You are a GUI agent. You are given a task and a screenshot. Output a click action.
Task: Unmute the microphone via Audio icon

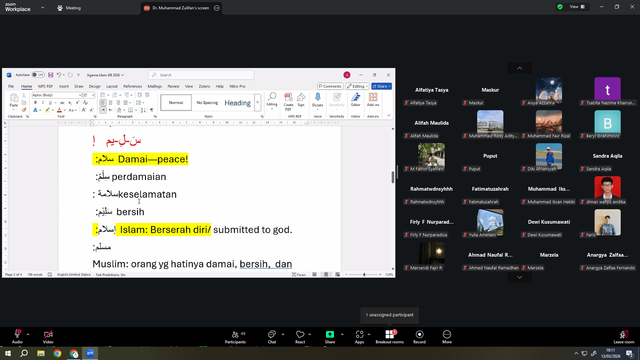click(17, 336)
